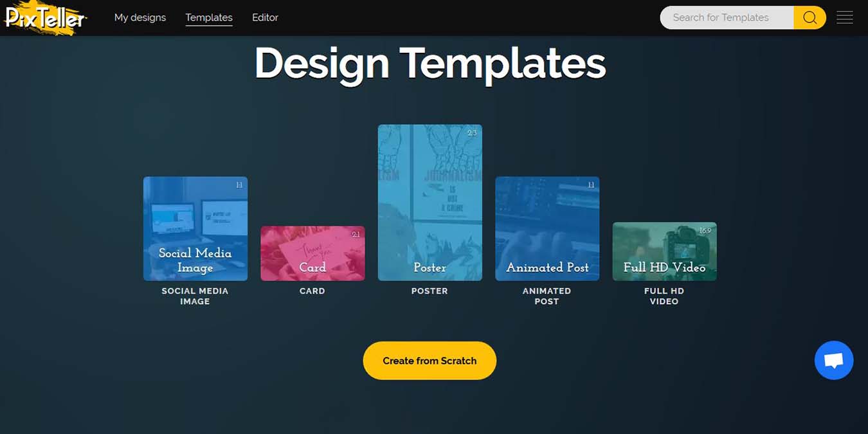868x434 pixels.
Task: Click the POSTER label below the thumbnail
Action: pyautogui.click(x=429, y=291)
